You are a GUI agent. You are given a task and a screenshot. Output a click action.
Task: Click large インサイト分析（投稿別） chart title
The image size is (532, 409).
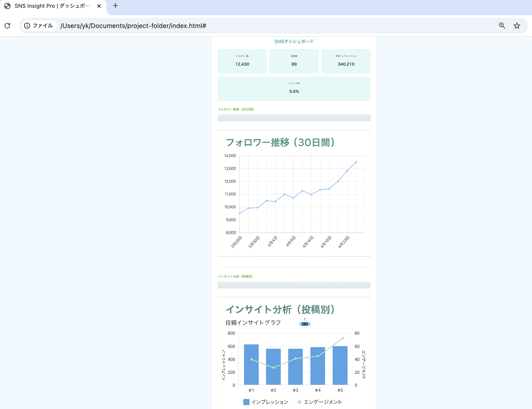[280, 310]
